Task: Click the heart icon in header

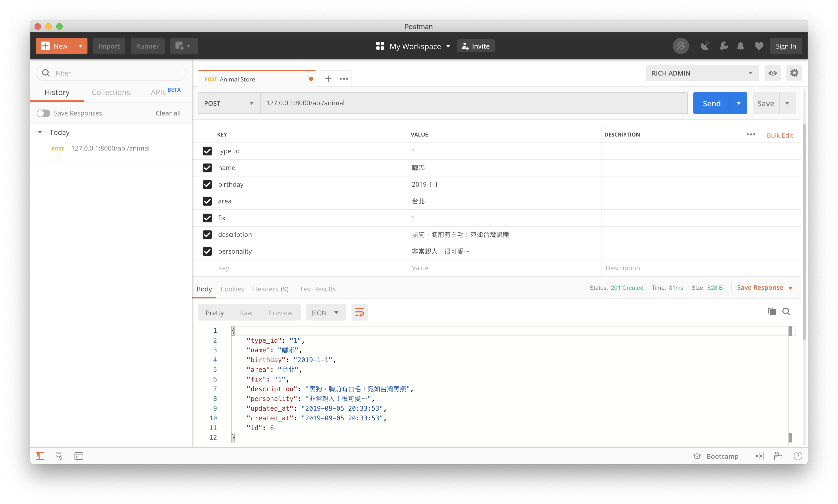Action: coord(759,46)
